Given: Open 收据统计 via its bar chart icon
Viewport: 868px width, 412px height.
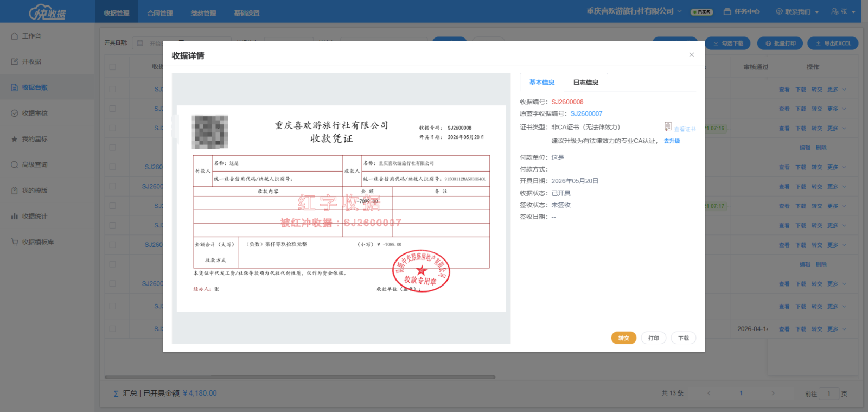Looking at the screenshot, I should pos(15,216).
